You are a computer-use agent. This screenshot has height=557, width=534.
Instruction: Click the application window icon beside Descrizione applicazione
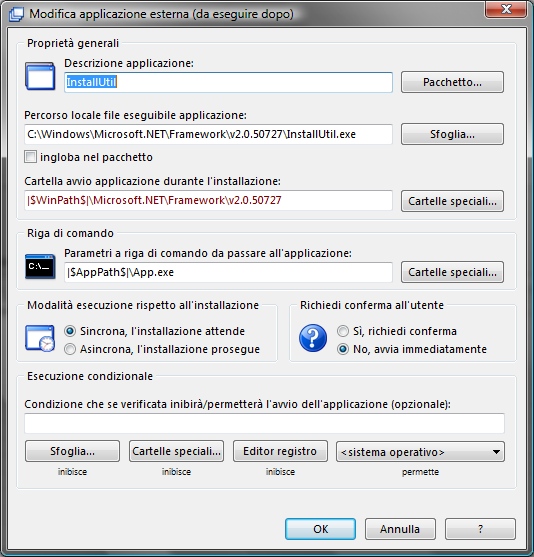pyautogui.click(x=40, y=76)
